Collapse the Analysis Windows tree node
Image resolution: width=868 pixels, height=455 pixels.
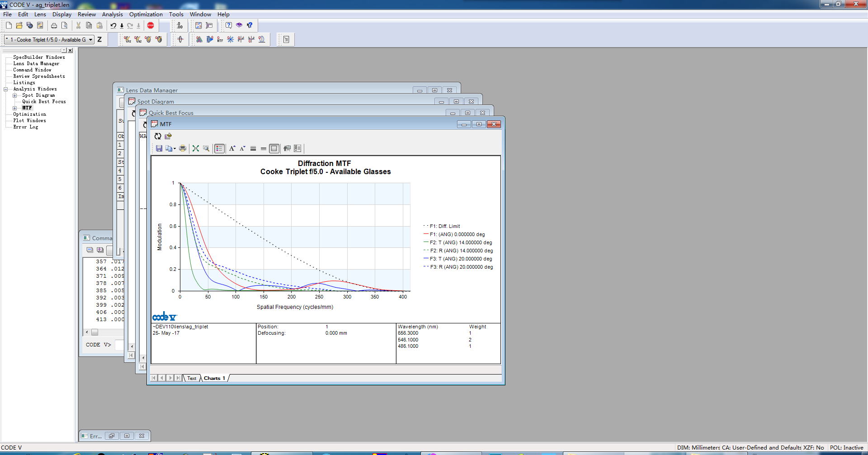(x=6, y=89)
